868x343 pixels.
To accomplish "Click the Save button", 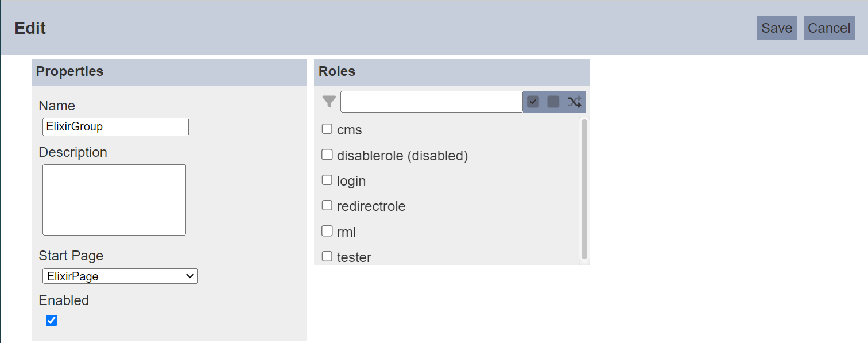I will (777, 28).
